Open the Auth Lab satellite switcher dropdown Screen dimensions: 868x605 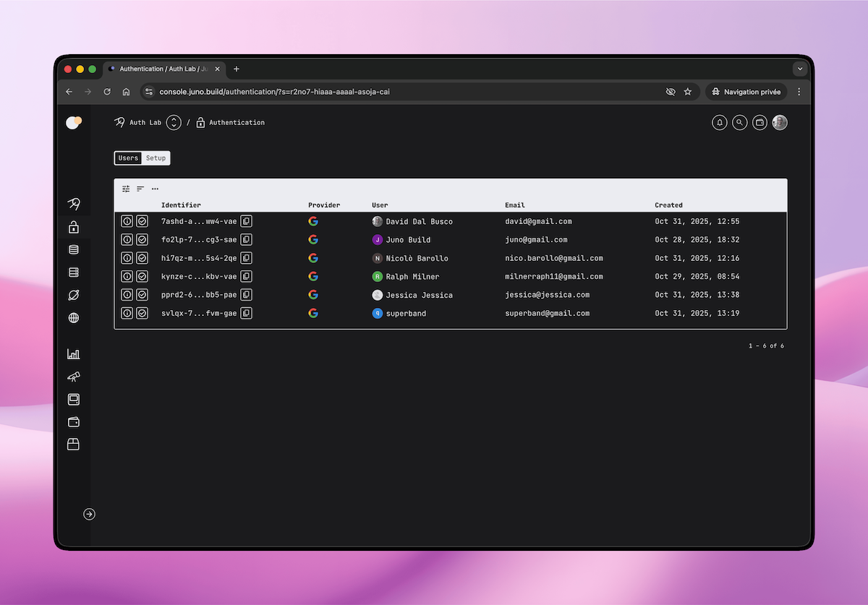[x=173, y=122]
